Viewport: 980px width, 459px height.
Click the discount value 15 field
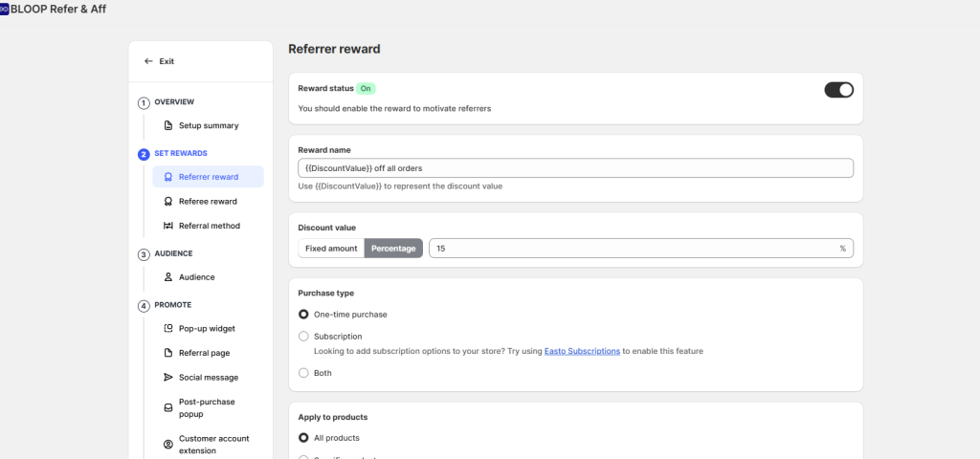click(x=640, y=248)
